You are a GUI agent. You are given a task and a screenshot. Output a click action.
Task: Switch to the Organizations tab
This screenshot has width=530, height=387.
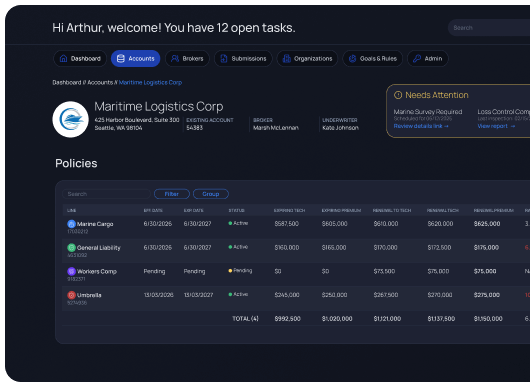tap(307, 58)
